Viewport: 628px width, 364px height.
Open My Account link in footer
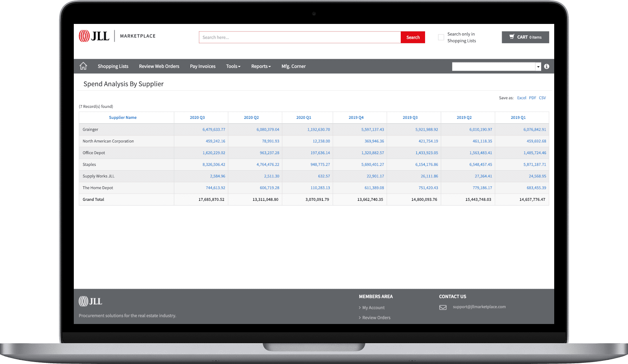point(373,308)
